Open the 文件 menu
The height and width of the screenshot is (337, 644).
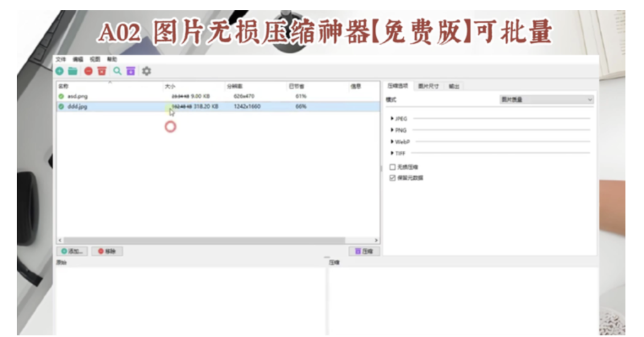pyautogui.click(x=61, y=59)
